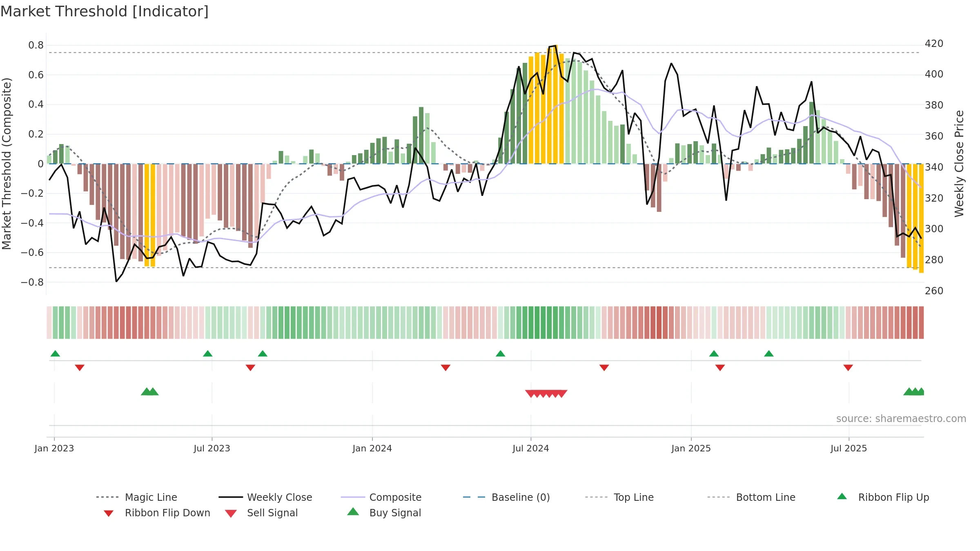980x551 pixels.
Task: Click the Jan 2025 x-axis label
Action: click(x=691, y=448)
